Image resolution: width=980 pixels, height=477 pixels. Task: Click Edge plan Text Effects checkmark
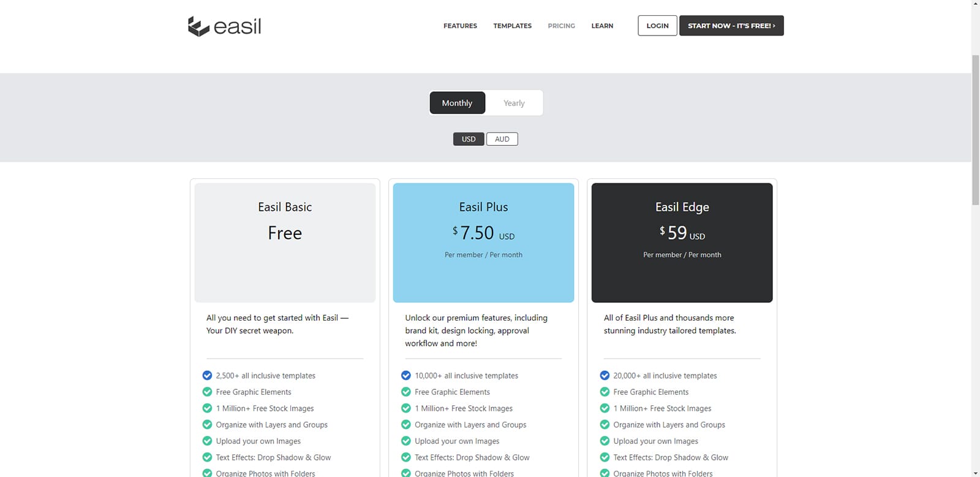coord(605,457)
